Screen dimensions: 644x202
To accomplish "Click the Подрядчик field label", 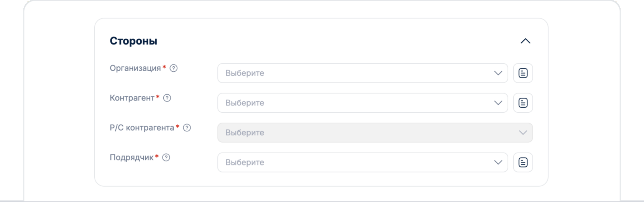I will (131, 158).
